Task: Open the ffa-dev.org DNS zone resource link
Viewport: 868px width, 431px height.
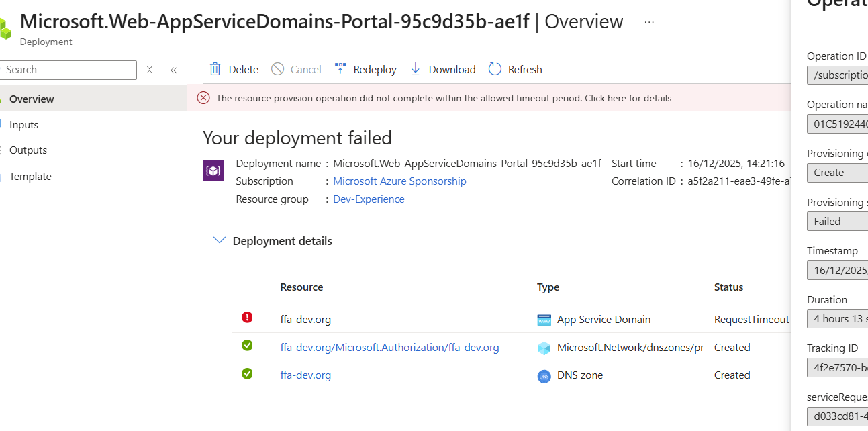Action: tap(305, 375)
